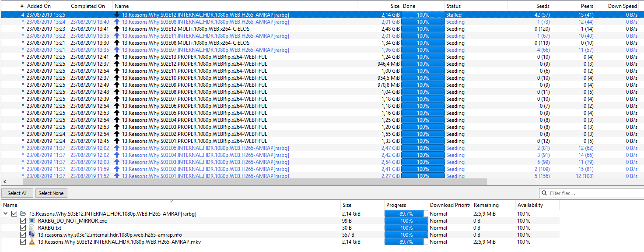
Task: Click the Select All button
Action: (17, 193)
